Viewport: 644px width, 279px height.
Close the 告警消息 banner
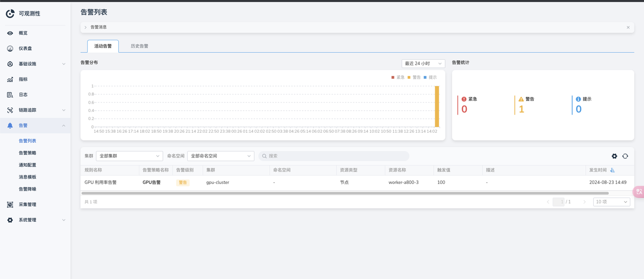pos(628,27)
